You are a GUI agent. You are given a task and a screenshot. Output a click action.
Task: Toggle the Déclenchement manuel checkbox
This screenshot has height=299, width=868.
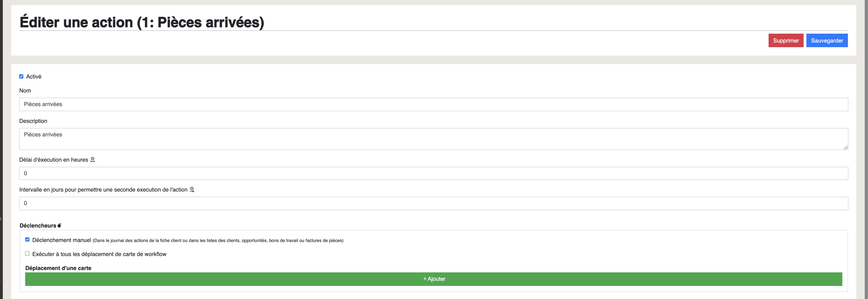[27, 240]
